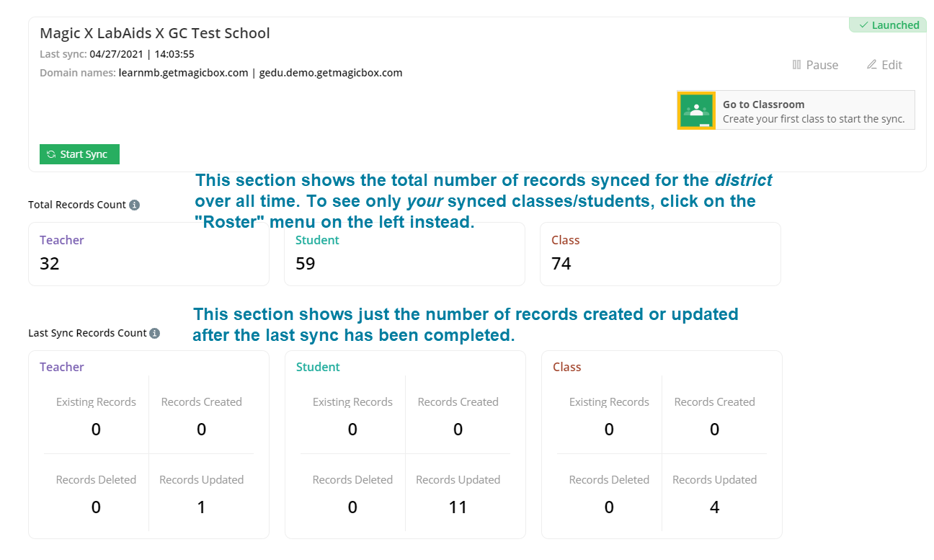Click the gedu.demo.getmagicbox.com domain name
This screenshot has width=934, height=560.
331,73
